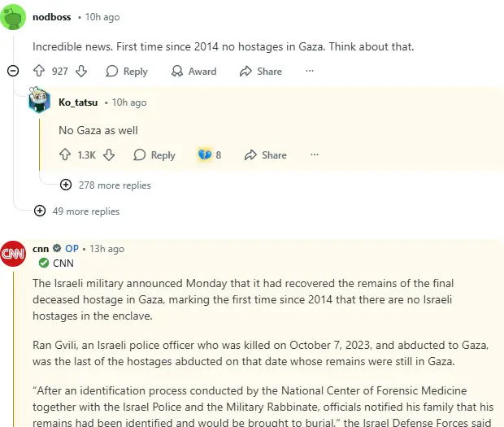Click Ko_tatsu's avatar image
The image size is (504, 427).
[x=40, y=102]
